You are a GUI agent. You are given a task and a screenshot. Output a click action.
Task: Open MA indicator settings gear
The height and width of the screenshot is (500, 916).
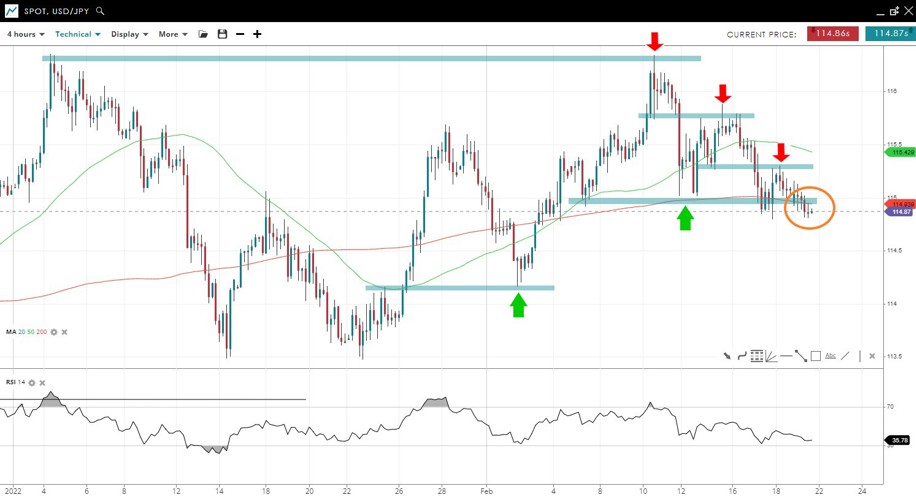[x=54, y=332]
